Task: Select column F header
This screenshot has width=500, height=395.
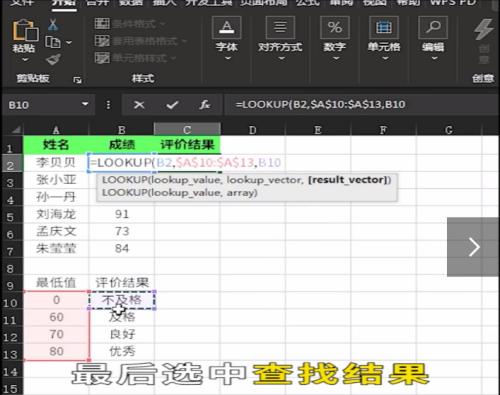Action: (383, 130)
